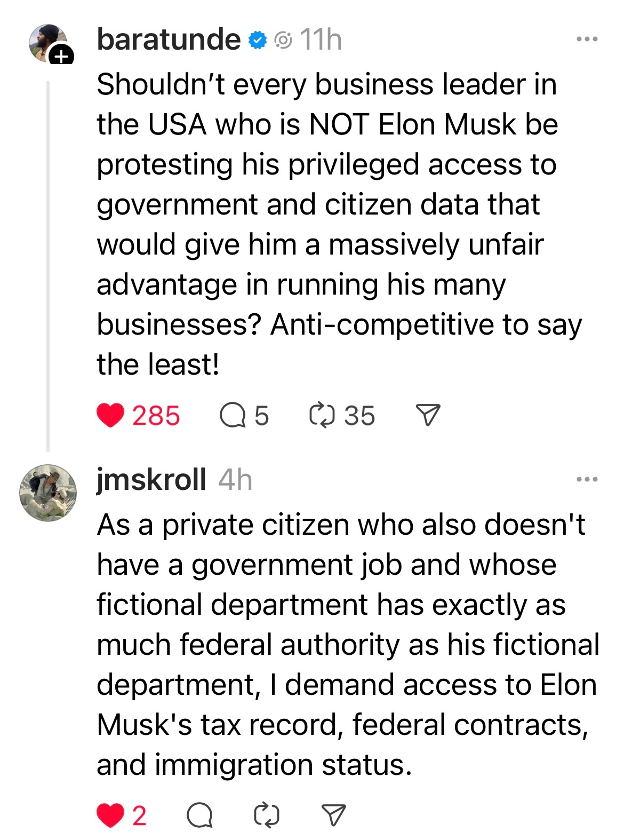Unlike baratunde's post with heart icon
Image resolution: width=624 pixels, height=840 pixels.
pyautogui.click(x=110, y=416)
